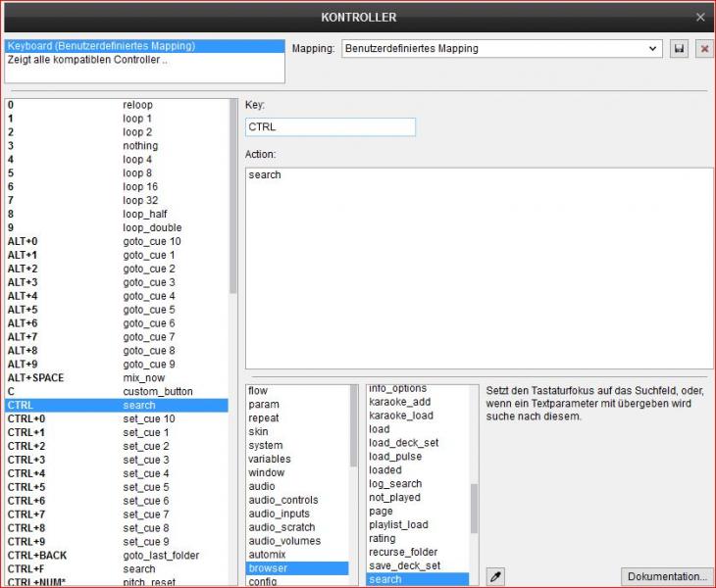The height and width of the screenshot is (588, 716).
Task: Select CTRL+5 set_cue 5 row
Action: 117,487
